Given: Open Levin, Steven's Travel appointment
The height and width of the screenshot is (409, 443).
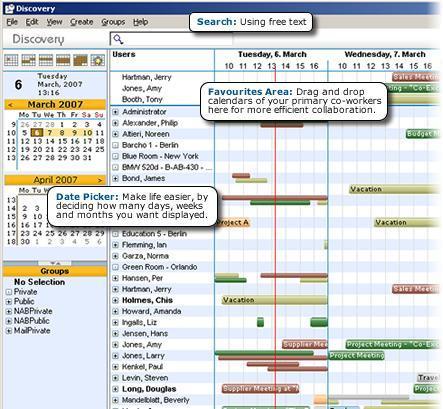Looking at the screenshot, I should (428, 378).
